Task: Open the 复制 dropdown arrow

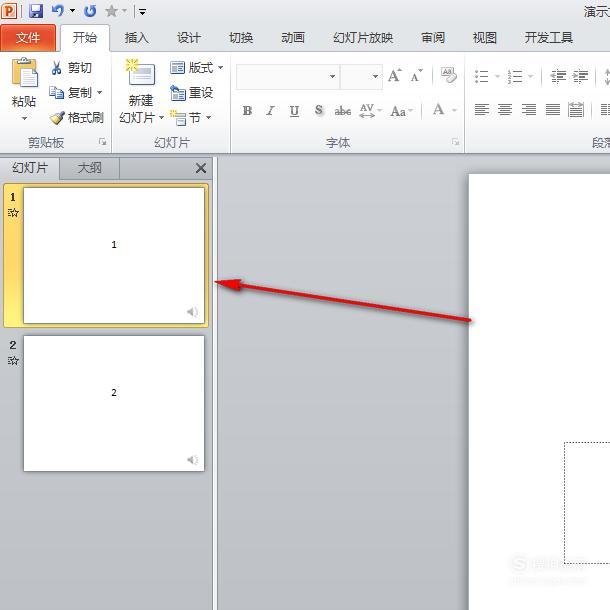Action: 100,93
